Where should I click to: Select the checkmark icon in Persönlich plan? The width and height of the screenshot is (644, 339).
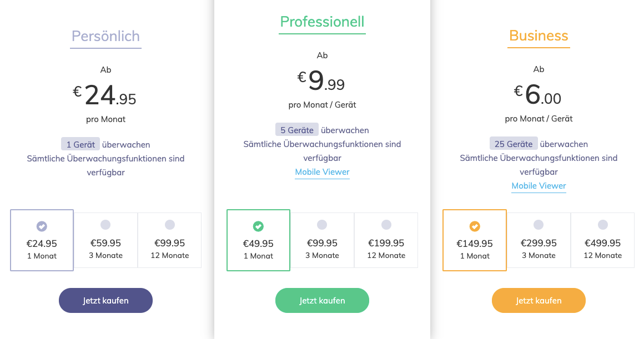tap(42, 225)
